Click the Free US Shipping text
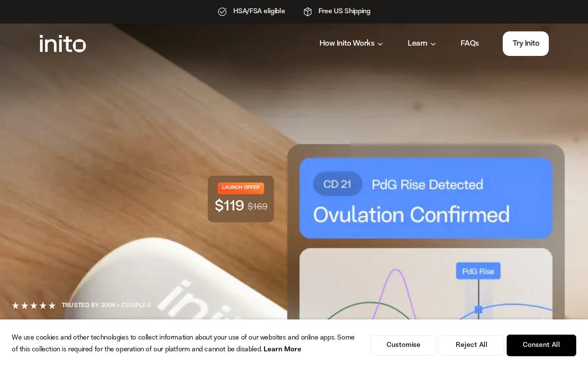The height and width of the screenshot is (368, 588). coord(344,11)
